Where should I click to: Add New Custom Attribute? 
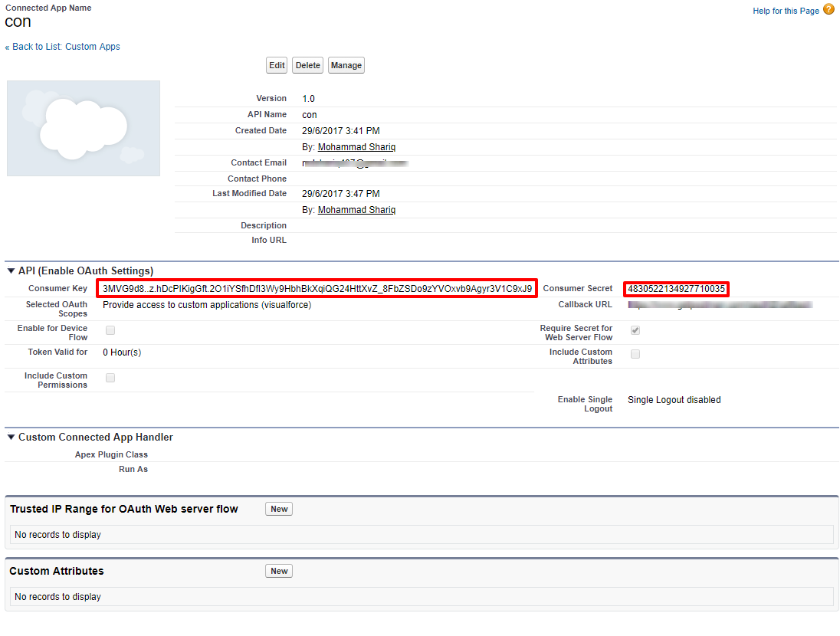point(279,571)
